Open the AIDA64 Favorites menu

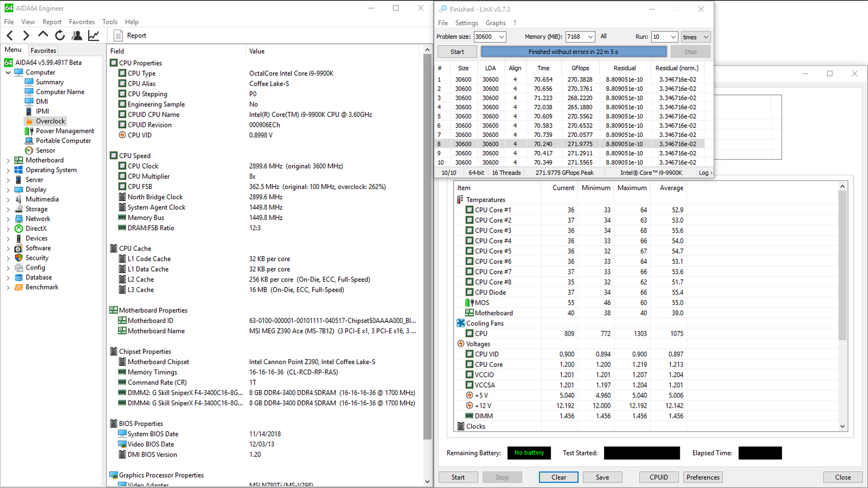tap(82, 22)
